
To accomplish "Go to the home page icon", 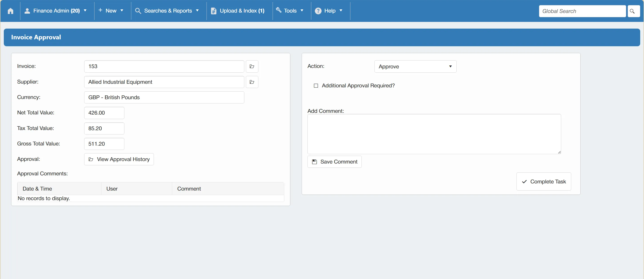I will tap(10, 11).
